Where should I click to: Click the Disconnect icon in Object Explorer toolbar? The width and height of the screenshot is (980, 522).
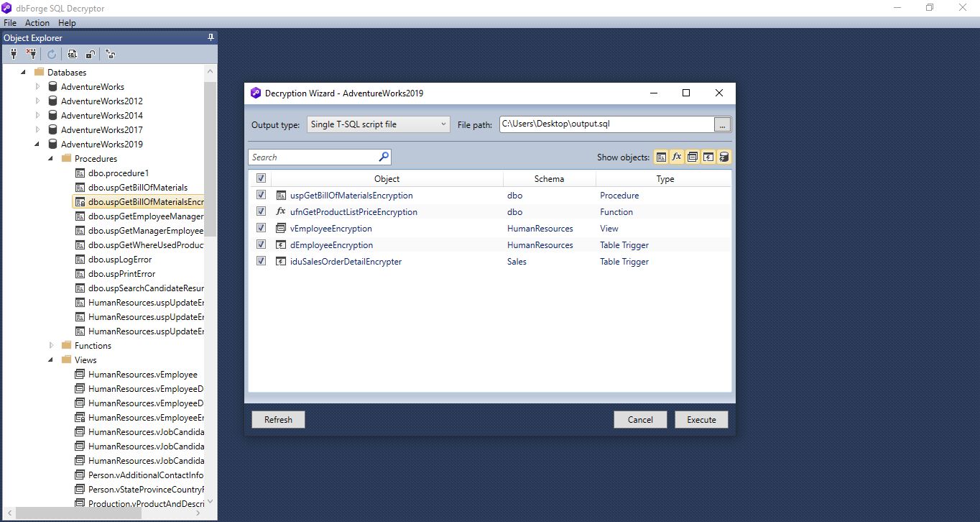pos(31,54)
